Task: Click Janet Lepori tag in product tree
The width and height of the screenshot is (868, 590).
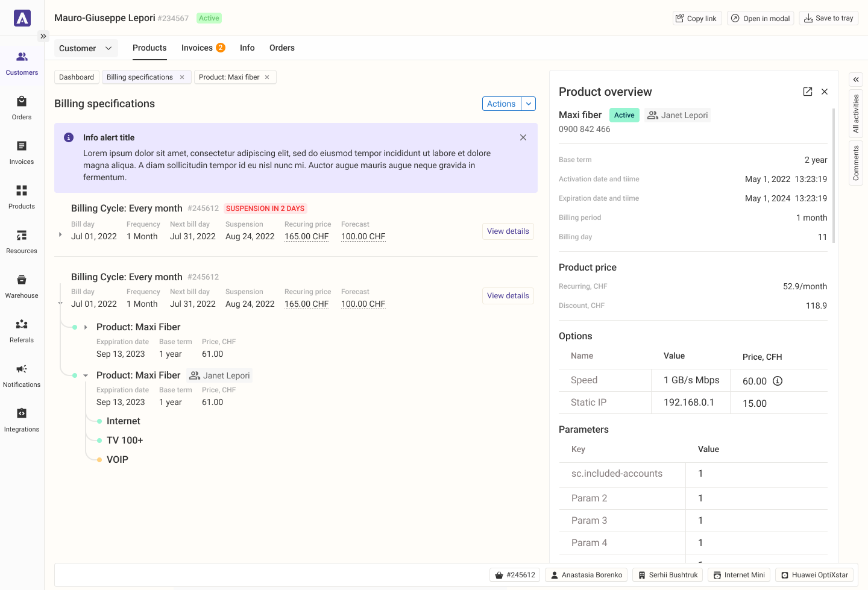Action: pos(219,375)
